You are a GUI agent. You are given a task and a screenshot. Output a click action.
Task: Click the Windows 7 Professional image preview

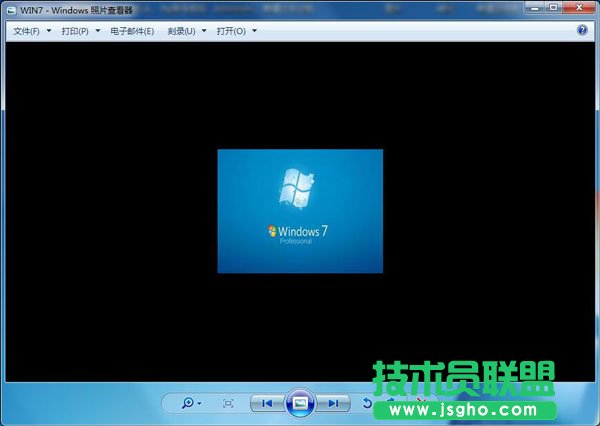(x=300, y=211)
